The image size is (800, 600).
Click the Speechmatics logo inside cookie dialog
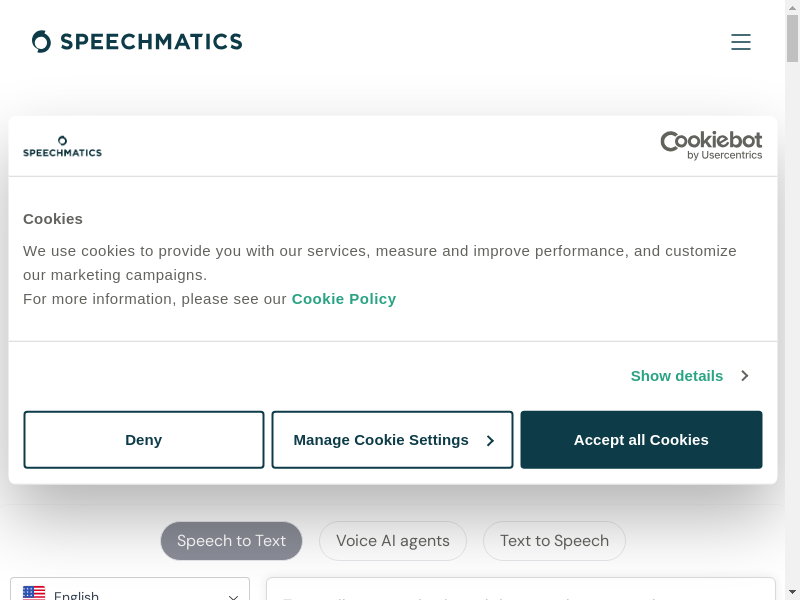click(62, 146)
